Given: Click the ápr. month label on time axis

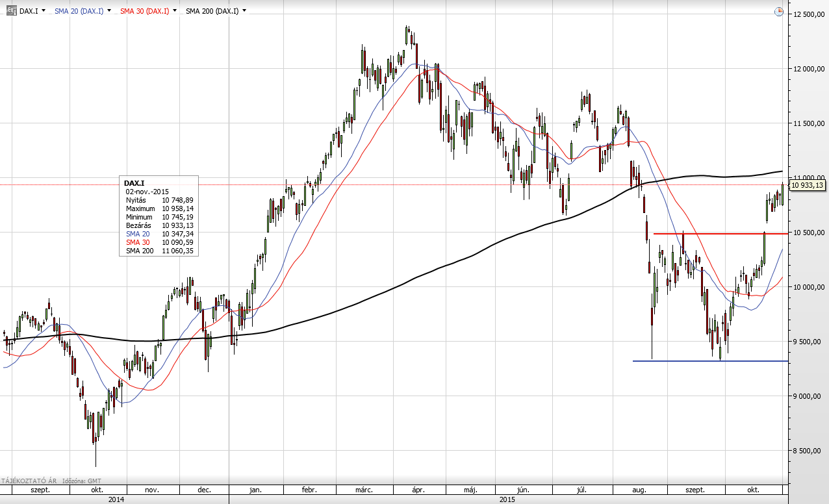Looking at the screenshot, I should click(418, 490).
